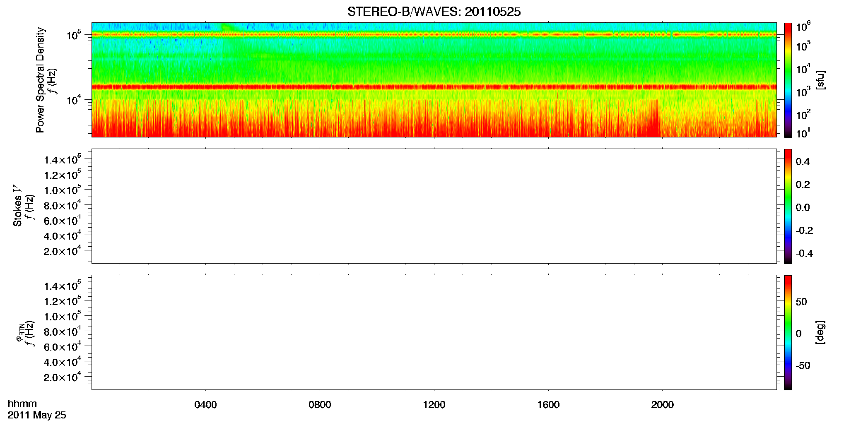This screenshot has height=447, width=868.
Task: Click the Stokes V colorbar
Action: pos(788,206)
